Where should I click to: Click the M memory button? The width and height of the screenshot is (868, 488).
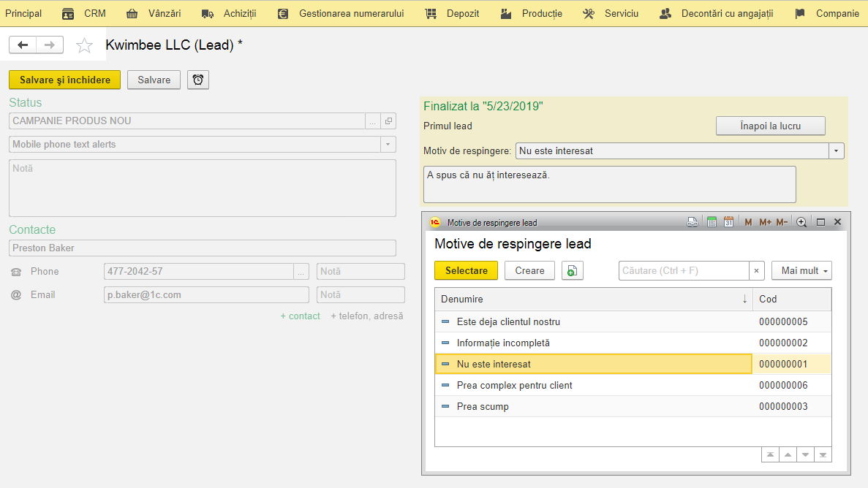748,222
